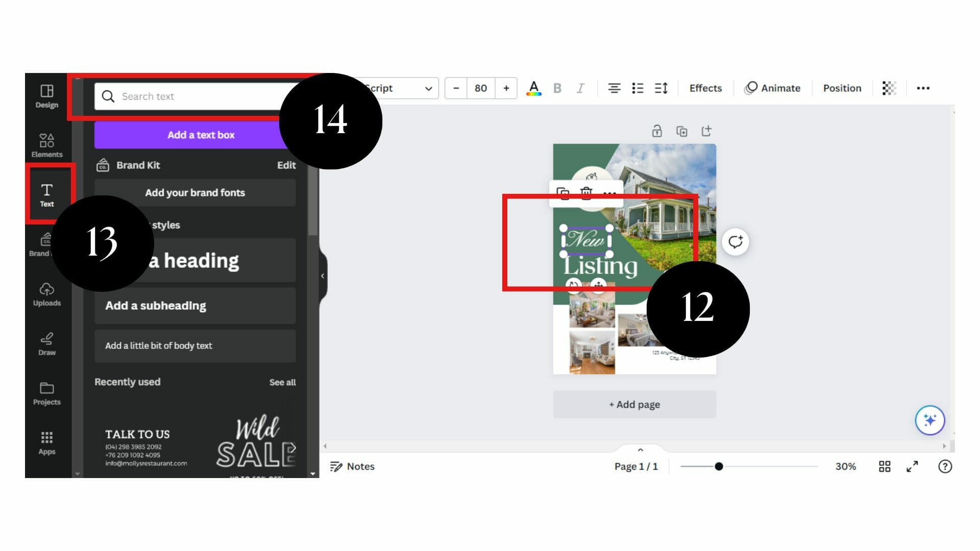Click the magic assistant sparkle button

coord(929,420)
